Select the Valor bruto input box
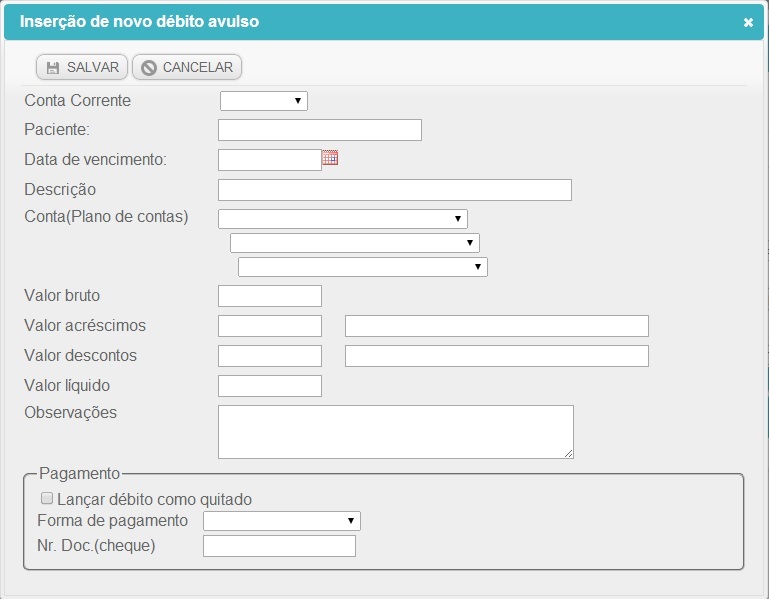Image resolution: width=769 pixels, height=599 pixels. point(270,296)
